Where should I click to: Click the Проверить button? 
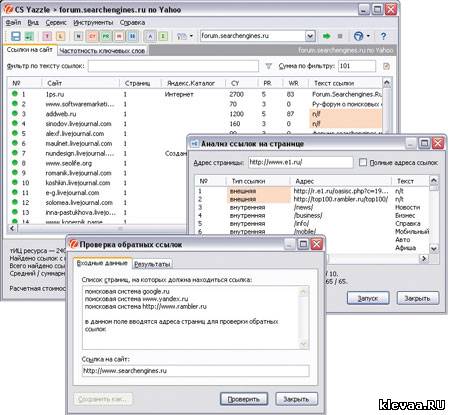pyautogui.click(x=244, y=399)
